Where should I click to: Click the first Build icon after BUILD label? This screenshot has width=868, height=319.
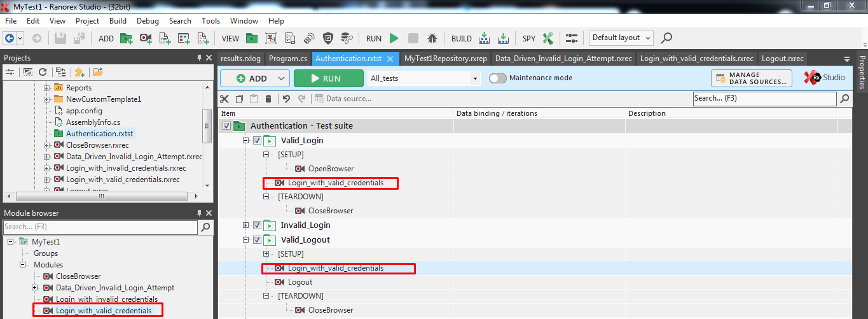484,38
